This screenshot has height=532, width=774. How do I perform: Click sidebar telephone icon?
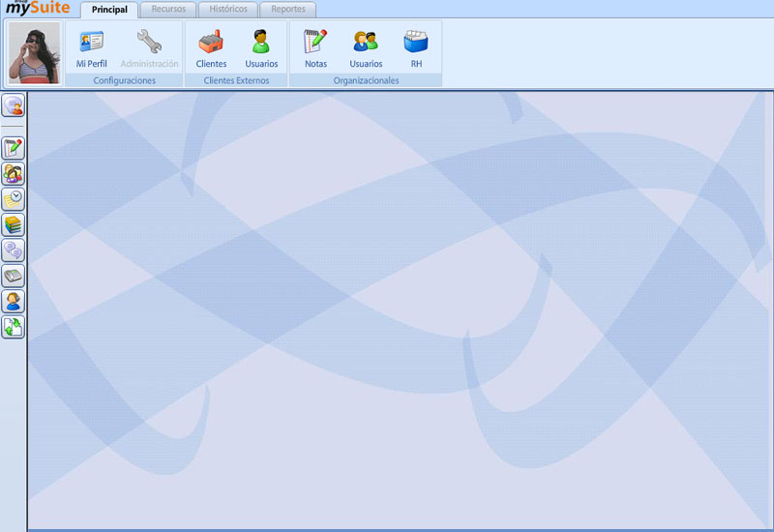(14, 277)
